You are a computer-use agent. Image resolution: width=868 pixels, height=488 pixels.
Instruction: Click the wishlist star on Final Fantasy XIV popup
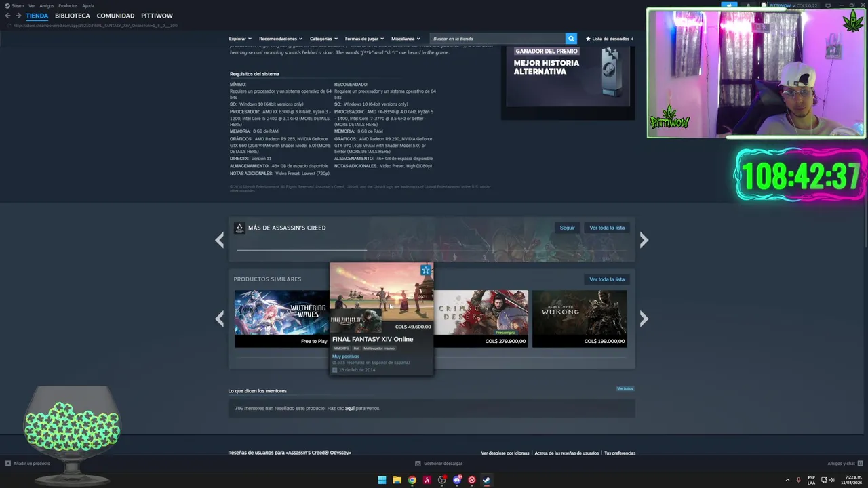[426, 270]
